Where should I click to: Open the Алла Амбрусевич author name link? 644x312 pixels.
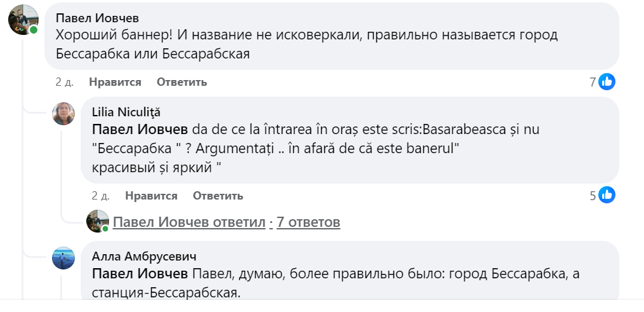click(143, 256)
